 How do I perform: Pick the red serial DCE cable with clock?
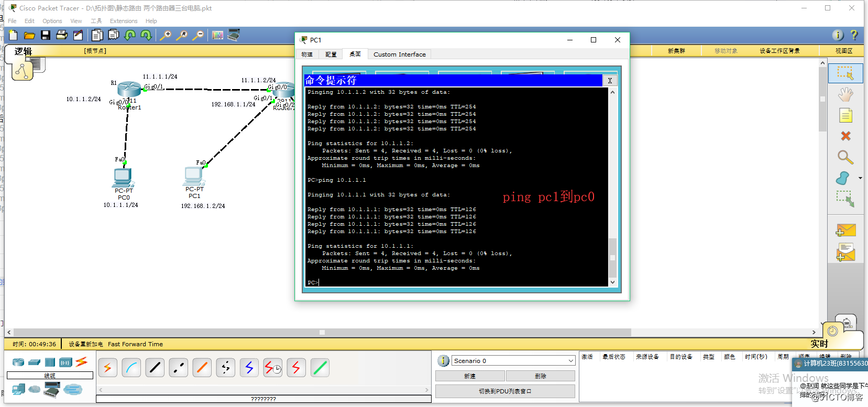273,368
